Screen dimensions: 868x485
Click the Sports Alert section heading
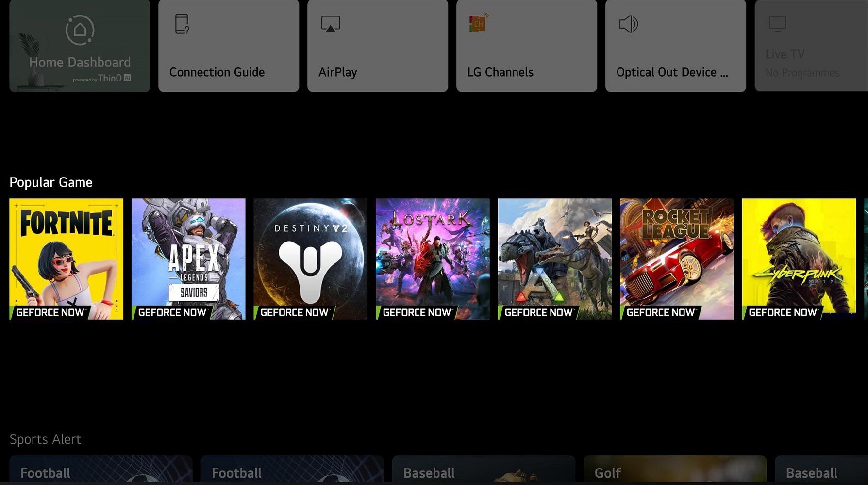45,439
